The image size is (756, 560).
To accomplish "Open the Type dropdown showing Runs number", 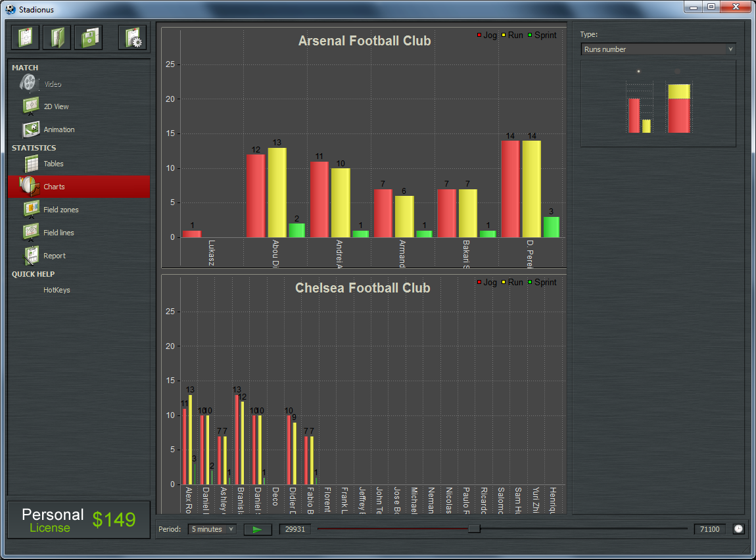I will coord(659,49).
